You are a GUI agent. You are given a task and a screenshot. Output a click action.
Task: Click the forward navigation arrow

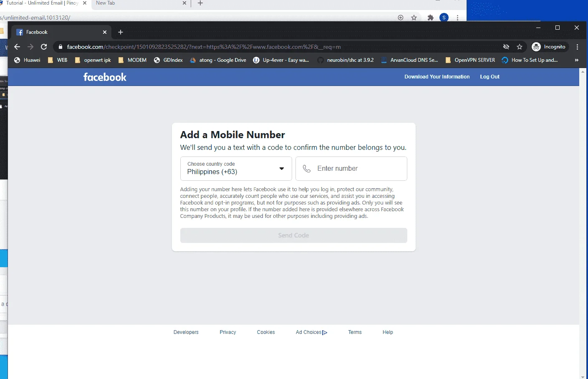30,47
